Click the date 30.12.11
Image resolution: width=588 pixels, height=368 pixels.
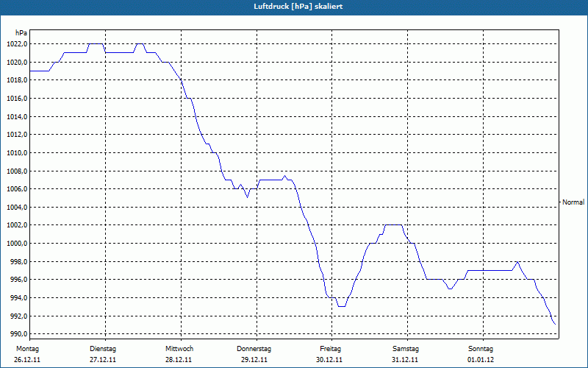click(329, 360)
